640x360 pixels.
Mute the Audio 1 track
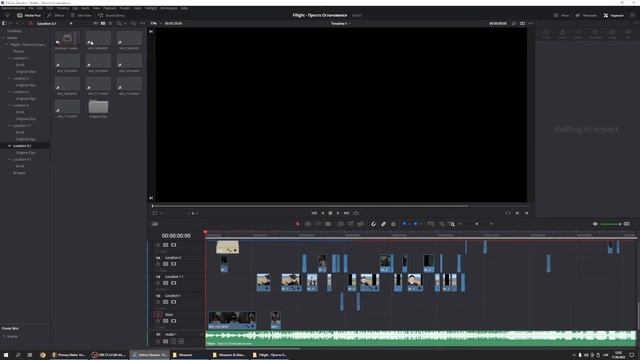coord(181,341)
